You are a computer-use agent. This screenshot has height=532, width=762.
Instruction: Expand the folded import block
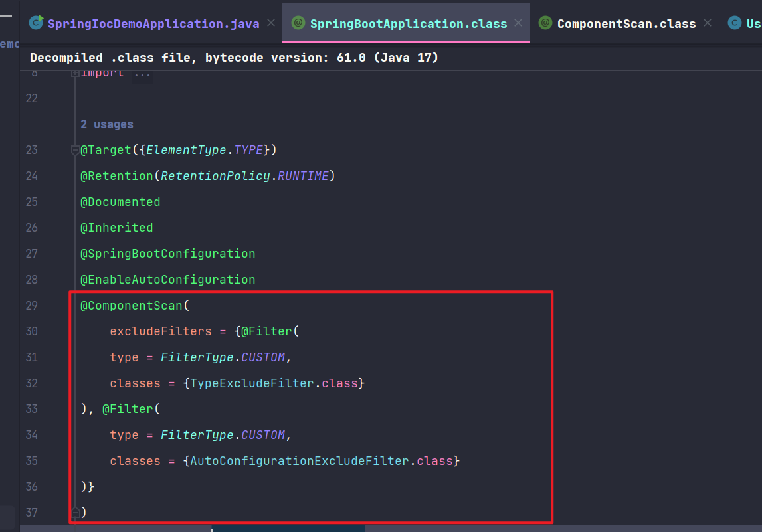coord(75,74)
